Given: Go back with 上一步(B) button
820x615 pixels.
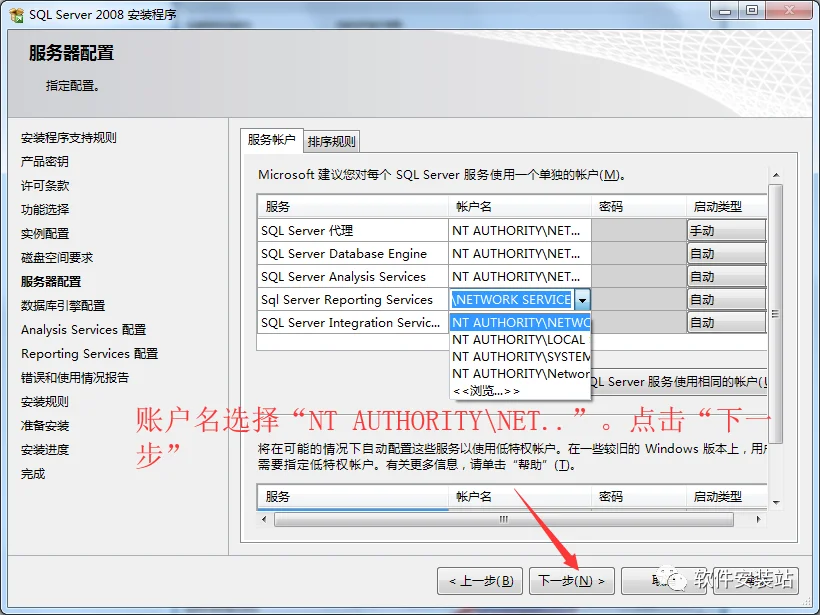Looking at the screenshot, I should pyautogui.click(x=480, y=581).
